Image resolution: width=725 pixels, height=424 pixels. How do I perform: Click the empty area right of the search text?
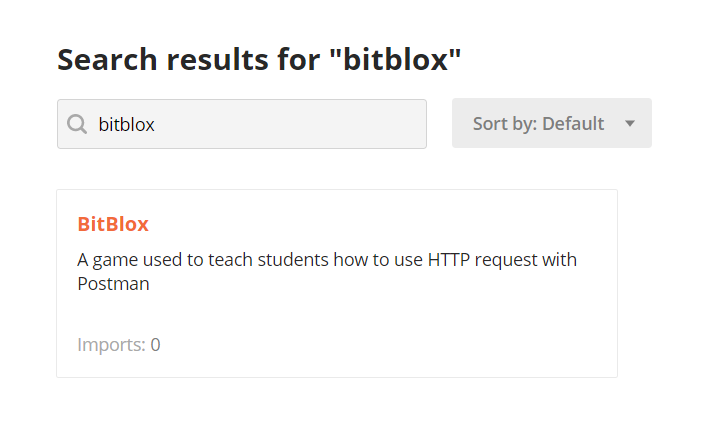click(x=300, y=124)
